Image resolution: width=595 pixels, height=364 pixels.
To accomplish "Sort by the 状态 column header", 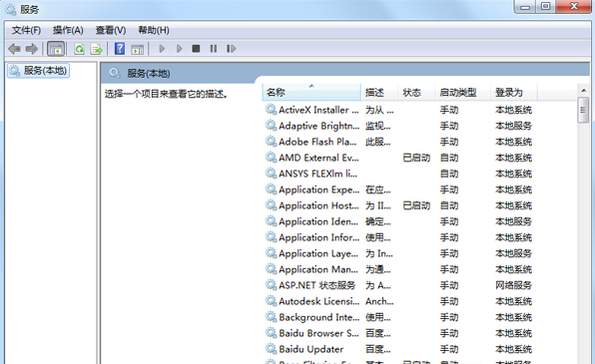I will (416, 92).
